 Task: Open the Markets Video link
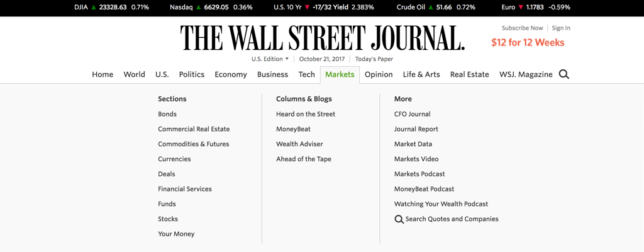click(416, 159)
